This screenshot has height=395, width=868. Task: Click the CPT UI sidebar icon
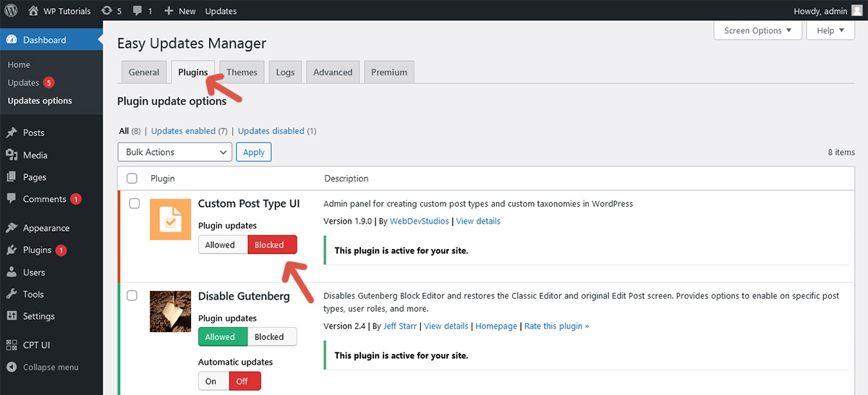tap(12, 345)
